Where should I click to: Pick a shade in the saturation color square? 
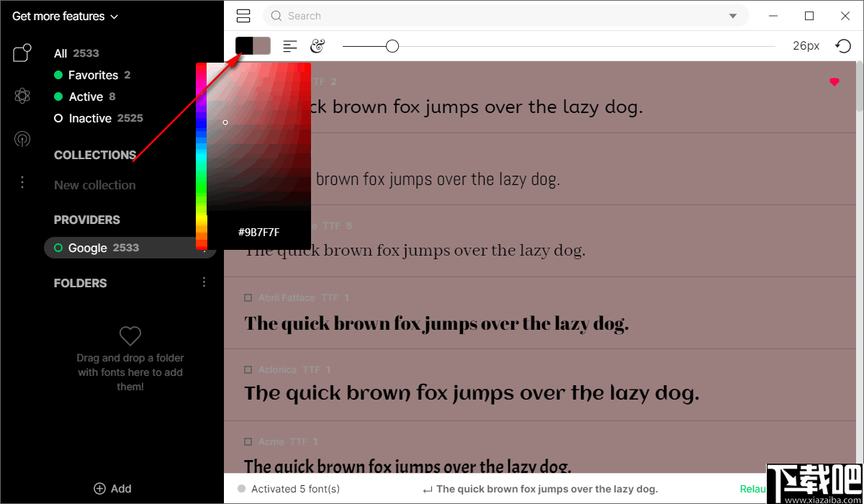pos(259,137)
